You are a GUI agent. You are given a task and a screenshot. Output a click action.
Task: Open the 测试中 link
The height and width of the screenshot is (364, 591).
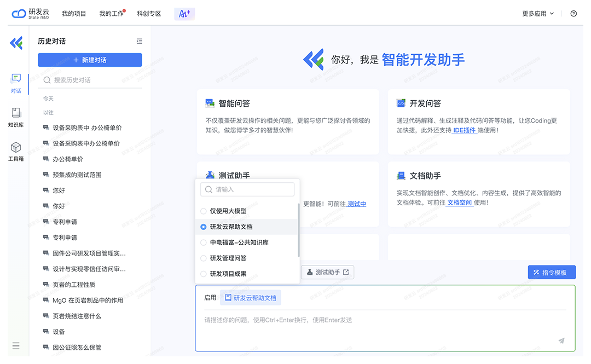[357, 204]
